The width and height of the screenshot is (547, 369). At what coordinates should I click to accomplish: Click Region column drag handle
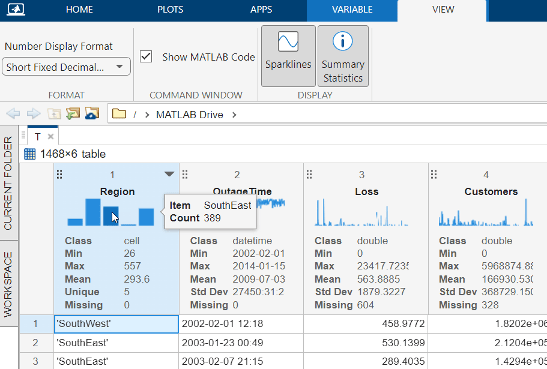(60, 174)
